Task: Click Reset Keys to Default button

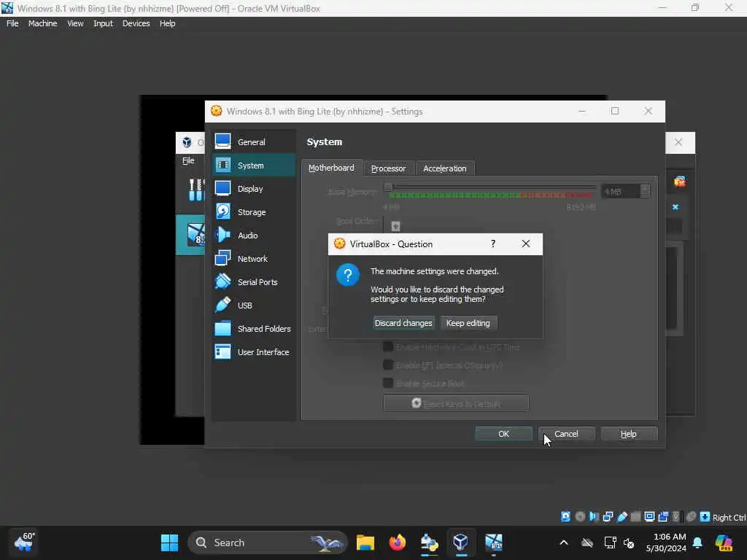Action: point(456,403)
